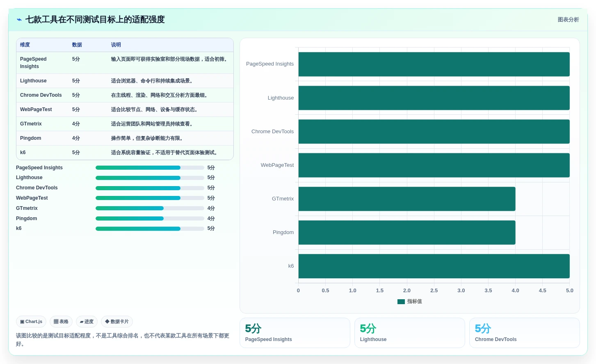596x364 pixels.
Task: Select the 进度 tag chip
Action: coord(87,322)
